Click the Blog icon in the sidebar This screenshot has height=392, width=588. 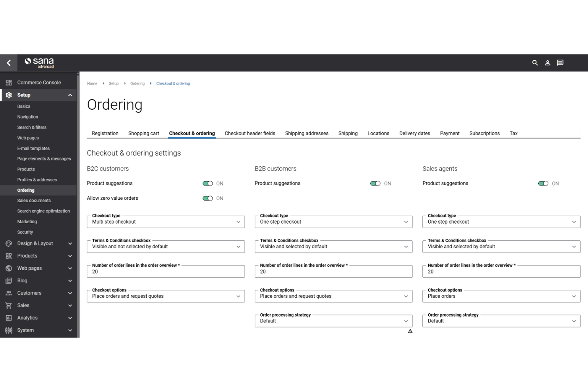pos(9,280)
